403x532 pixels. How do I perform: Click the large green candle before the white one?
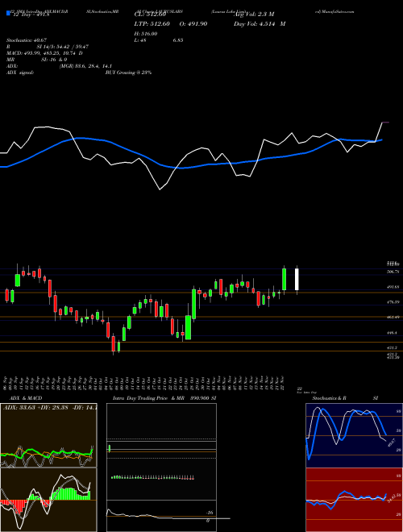point(284,279)
